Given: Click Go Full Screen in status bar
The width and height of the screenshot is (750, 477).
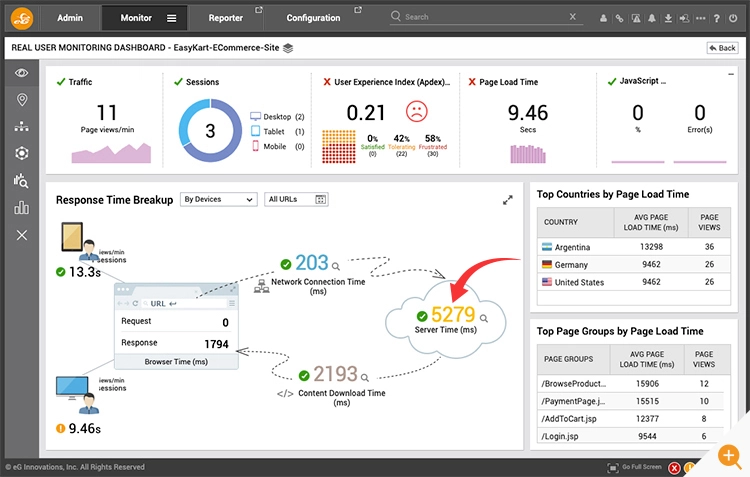Looking at the screenshot, I should click(635, 467).
